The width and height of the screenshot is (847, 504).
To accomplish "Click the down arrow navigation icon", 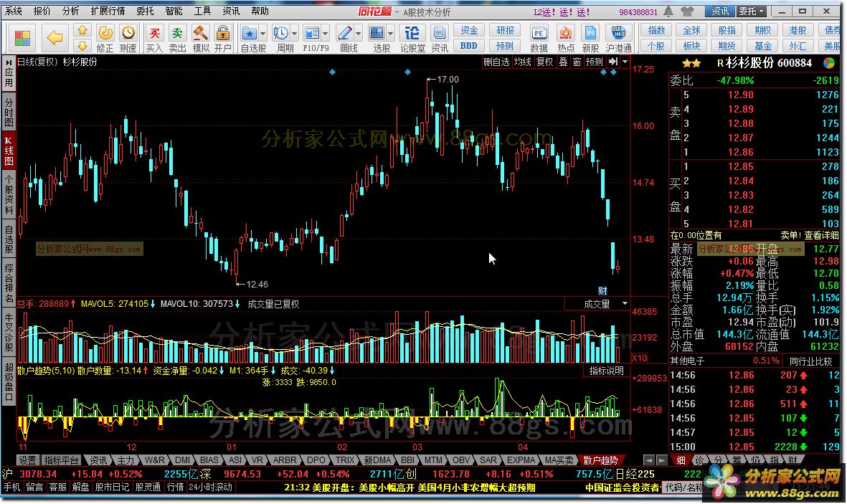I will tap(82, 46).
